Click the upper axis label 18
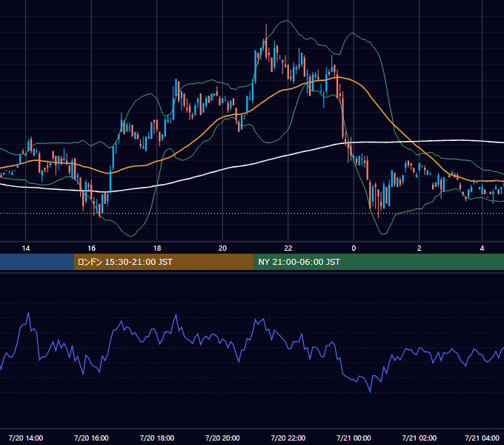The width and height of the screenshot is (504, 445). click(x=157, y=248)
